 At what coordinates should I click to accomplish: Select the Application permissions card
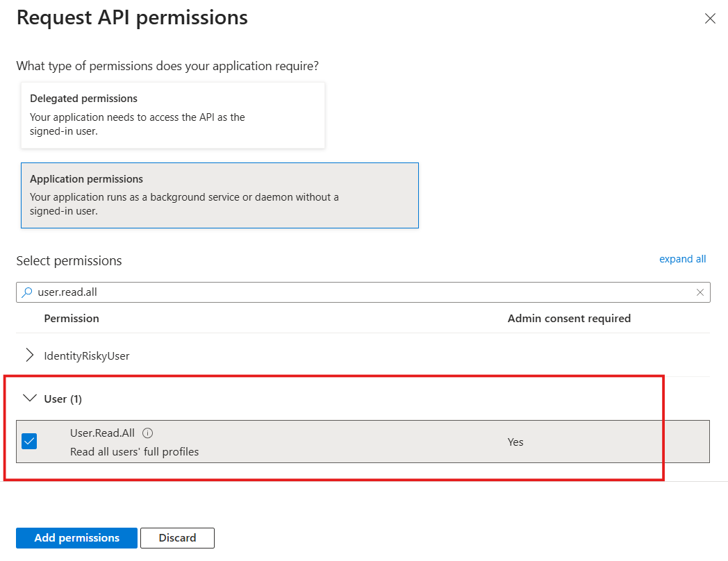coord(220,195)
